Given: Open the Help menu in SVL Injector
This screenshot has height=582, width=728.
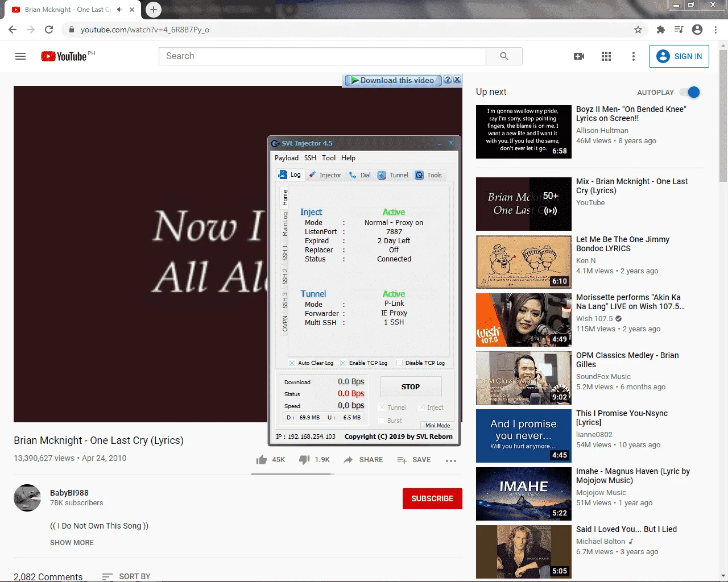Looking at the screenshot, I should click(x=348, y=158).
